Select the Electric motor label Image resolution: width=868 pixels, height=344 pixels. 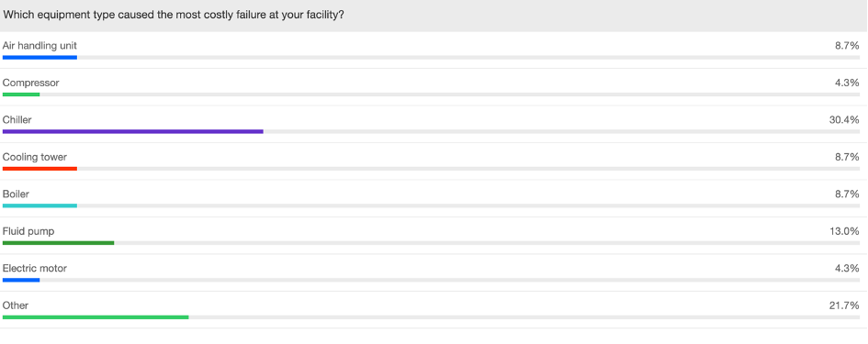click(34, 268)
